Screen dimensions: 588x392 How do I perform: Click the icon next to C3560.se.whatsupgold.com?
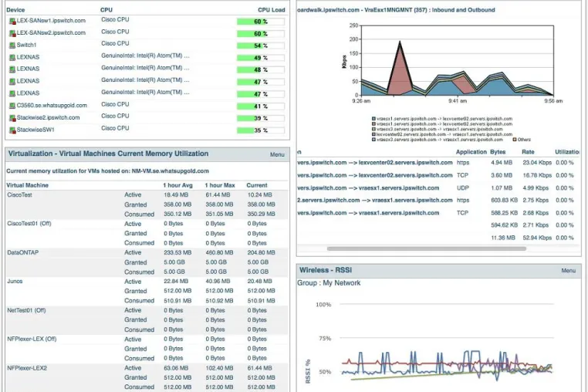tap(12, 106)
